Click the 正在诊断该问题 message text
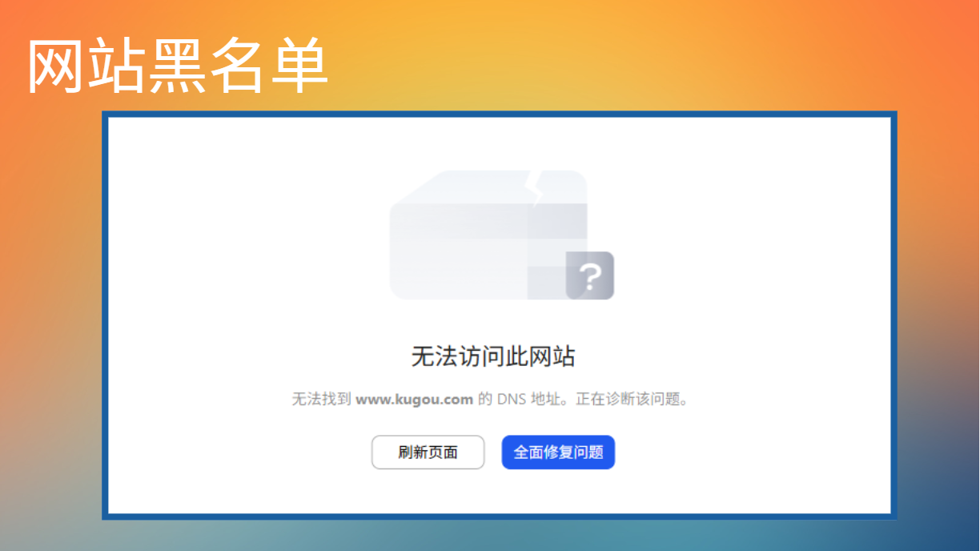Image resolution: width=980 pixels, height=551 pixels. click(x=632, y=399)
